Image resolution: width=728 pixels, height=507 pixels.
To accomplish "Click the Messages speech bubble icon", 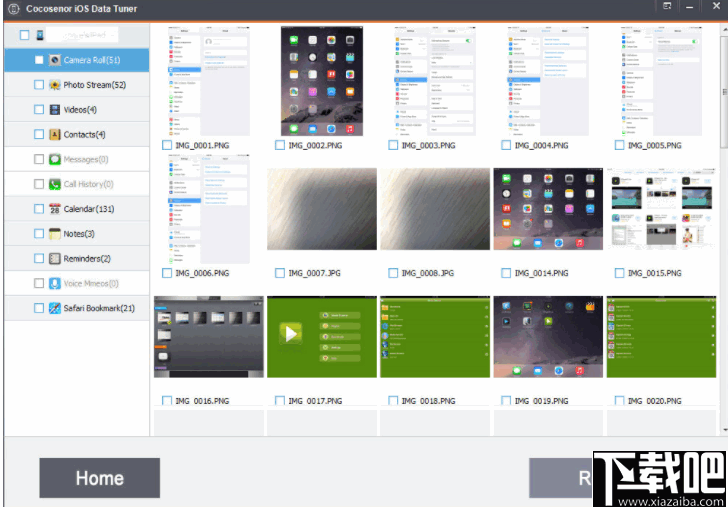I will tap(55, 159).
